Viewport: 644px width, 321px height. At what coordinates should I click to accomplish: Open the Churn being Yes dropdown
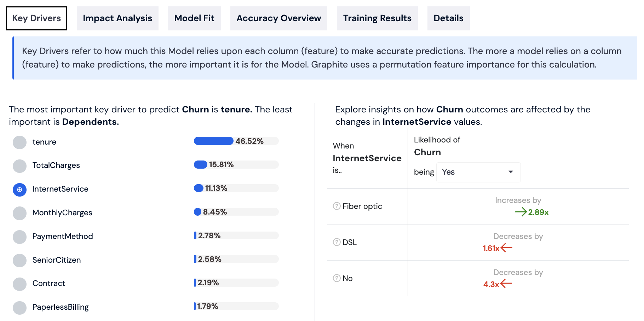478,172
